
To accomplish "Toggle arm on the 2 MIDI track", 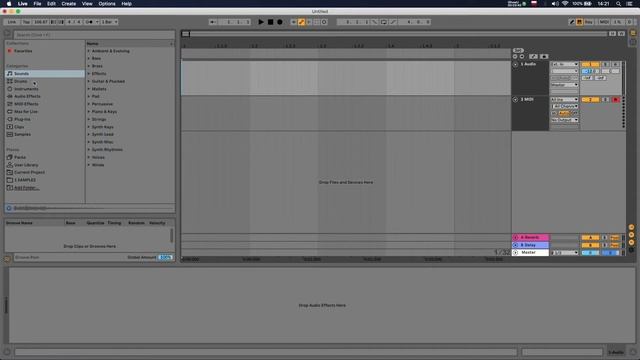I will click(x=616, y=100).
